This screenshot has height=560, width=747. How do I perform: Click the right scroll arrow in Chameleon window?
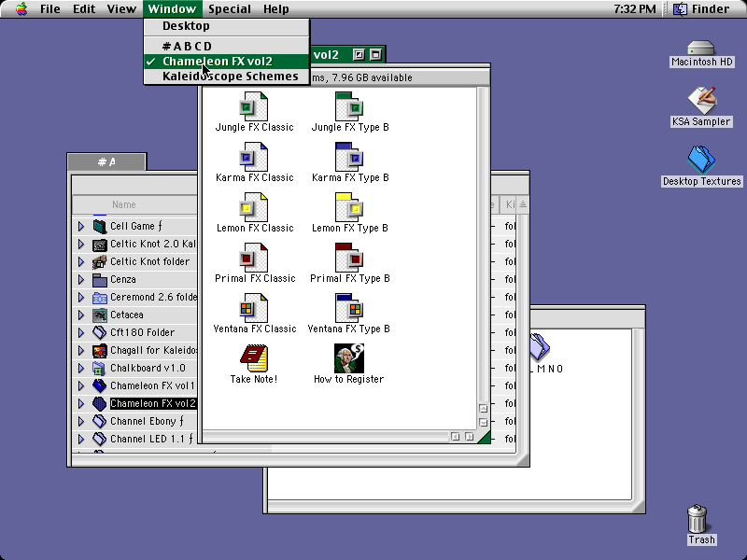[x=470, y=437]
